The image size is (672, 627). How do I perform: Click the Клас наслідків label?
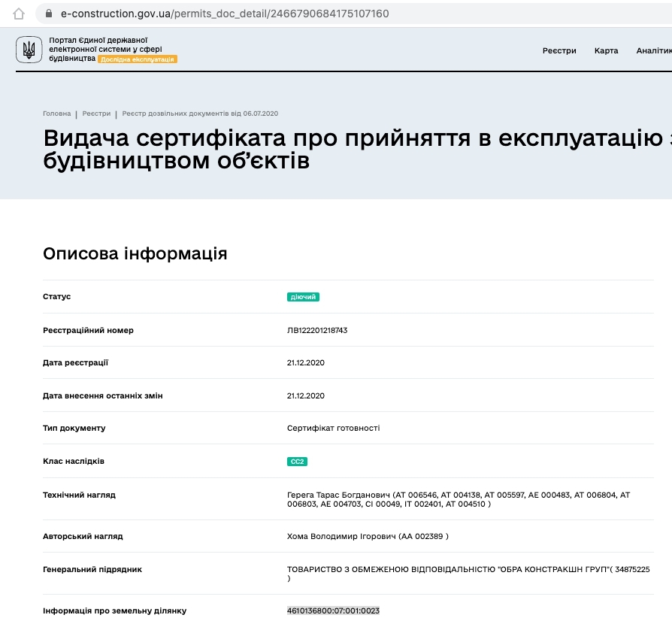pyautogui.click(x=74, y=461)
